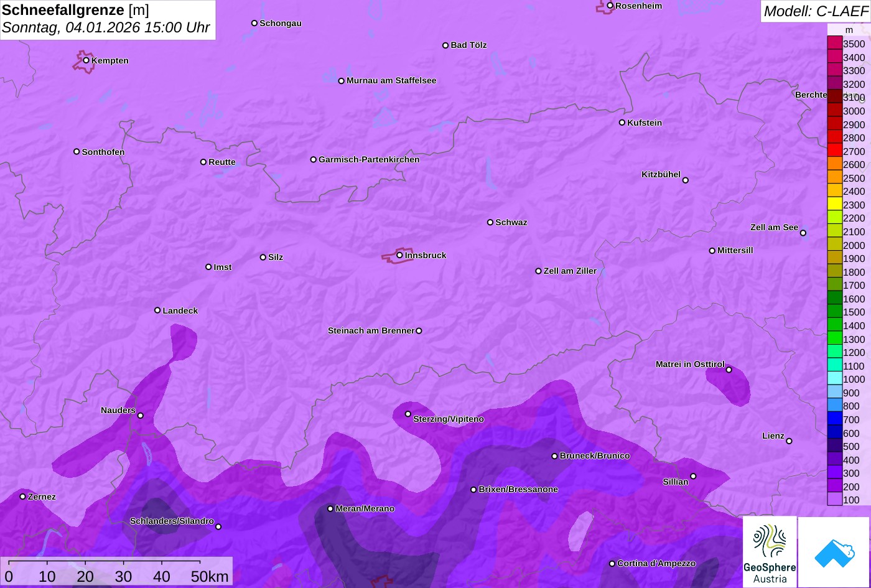Click the Cortina d'Ampezzo marker
The width and height of the screenshot is (871, 588).
click(612, 563)
